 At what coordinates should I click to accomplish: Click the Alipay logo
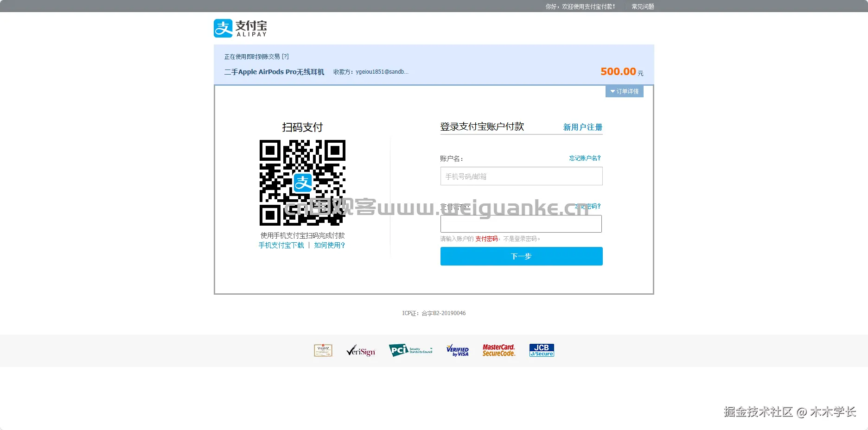click(240, 28)
